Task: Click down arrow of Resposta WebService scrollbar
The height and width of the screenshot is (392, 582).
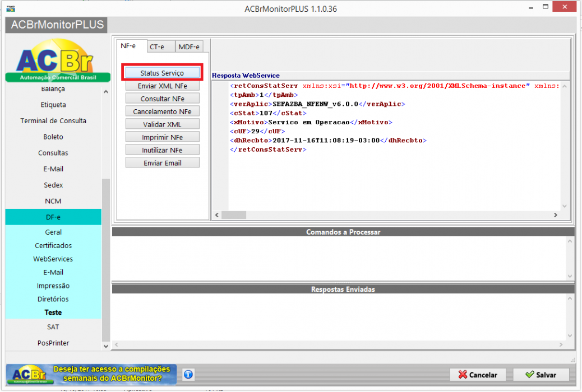Action: 565,206
